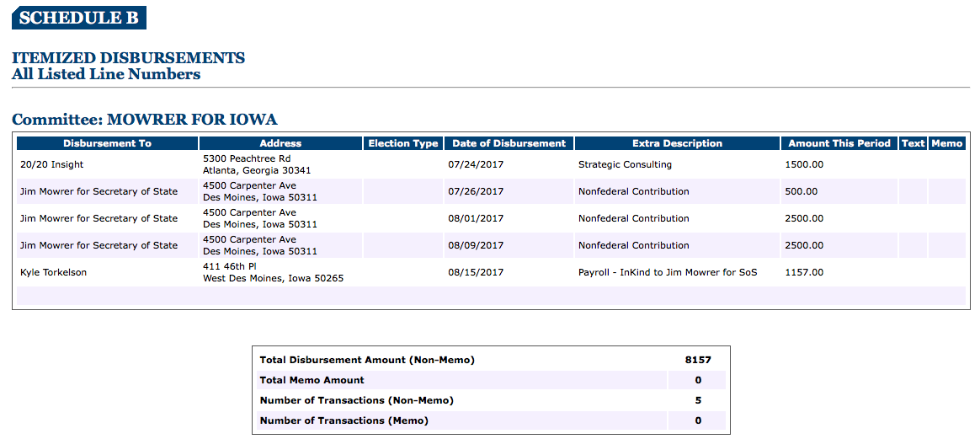
Task: Click the Memo column header
Action: (947, 143)
